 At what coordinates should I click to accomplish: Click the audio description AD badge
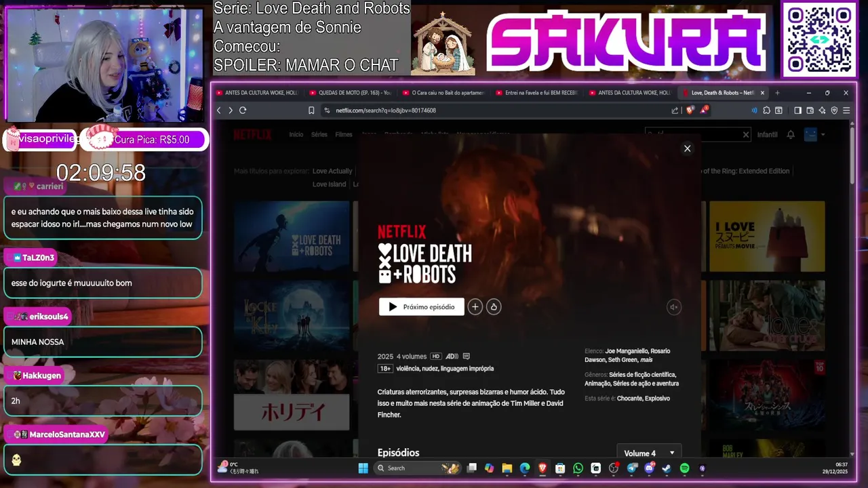[x=452, y=357]
